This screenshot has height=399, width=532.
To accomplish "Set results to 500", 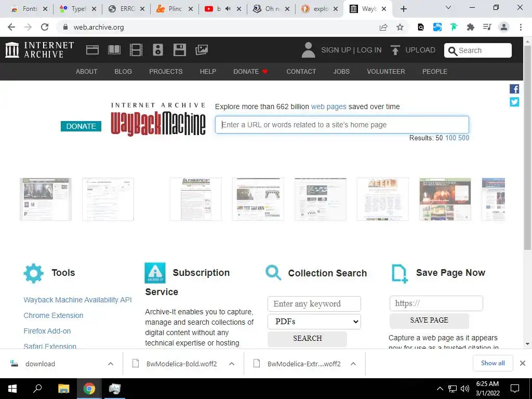I will [463, 138].
